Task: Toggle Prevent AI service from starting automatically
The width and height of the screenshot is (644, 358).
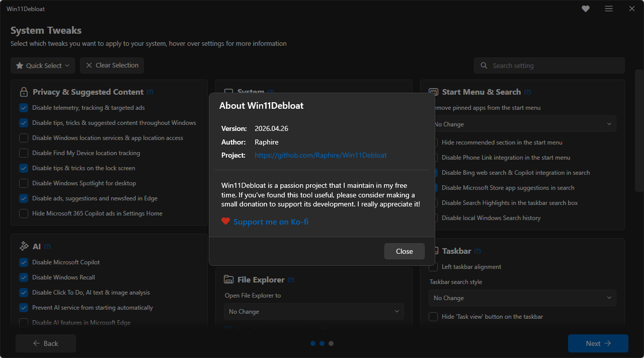Action: (x=24, y=308)
